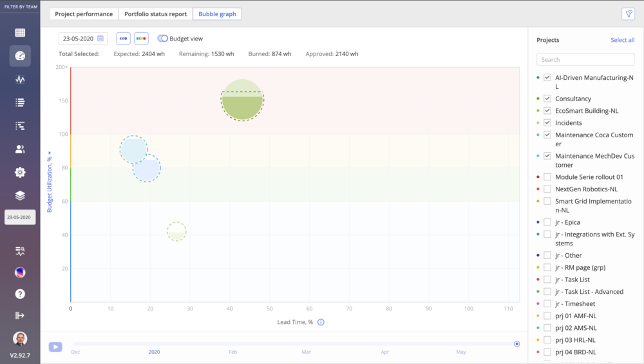The image size is (644, 364).
Task: Click the project Search input field
Action: pos(585,59)
